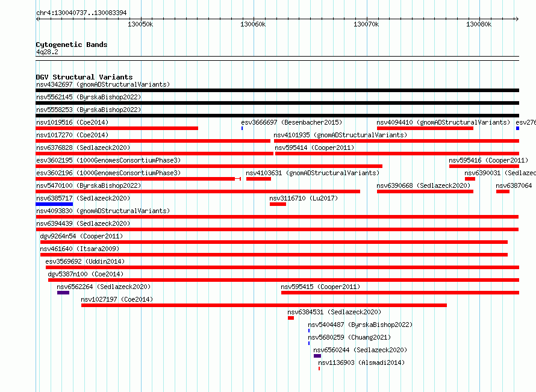
Task: Click the nsv6560244 Sedlazeck2020 label
Action: point(360,350)
